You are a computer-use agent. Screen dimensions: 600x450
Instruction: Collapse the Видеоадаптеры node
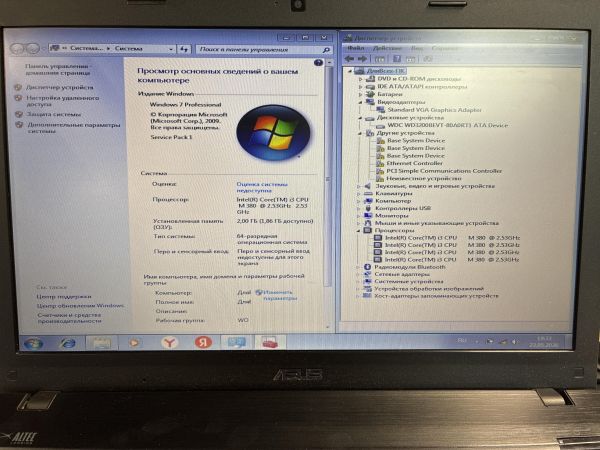tap(360, 102)
